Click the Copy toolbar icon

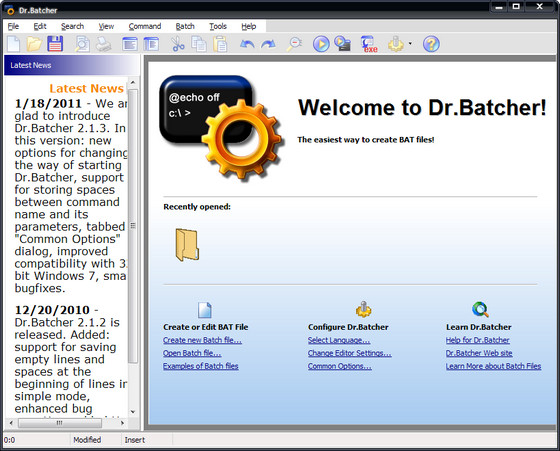tap(199, 44)
